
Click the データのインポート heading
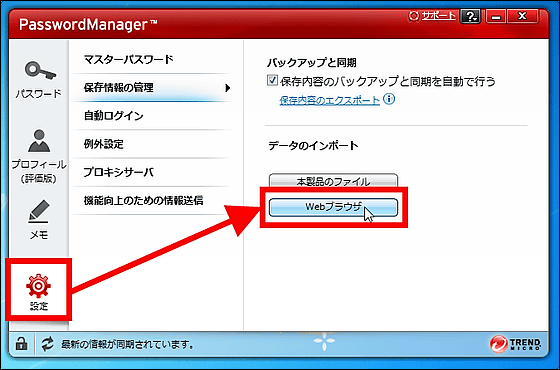pyautogui.click(x=313, y=145)
